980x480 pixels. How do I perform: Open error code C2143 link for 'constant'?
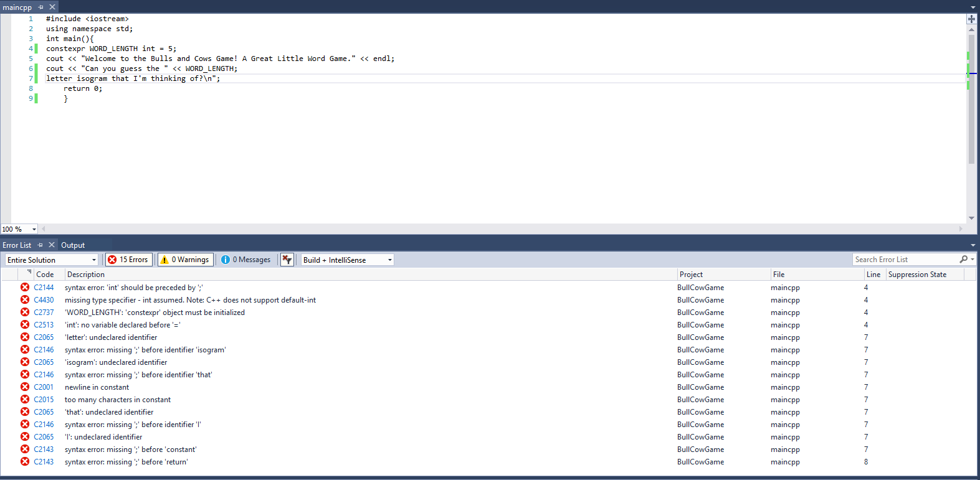[44, 449]
